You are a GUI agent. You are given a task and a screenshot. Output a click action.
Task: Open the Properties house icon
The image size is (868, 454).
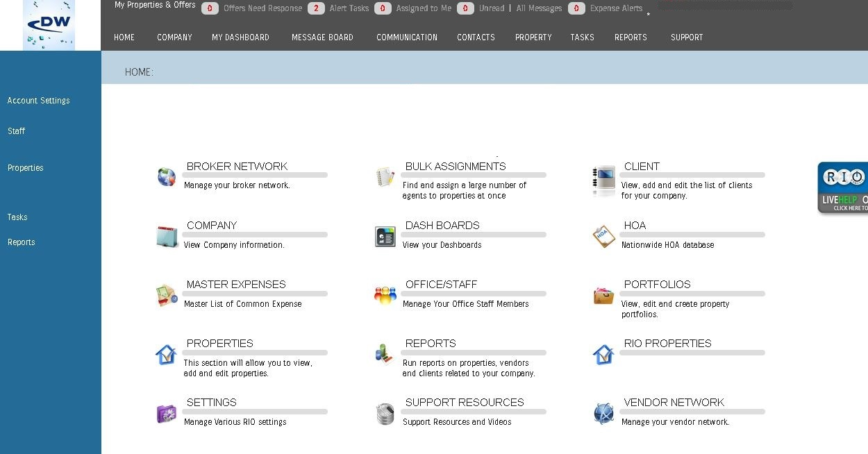coord(166,355)
